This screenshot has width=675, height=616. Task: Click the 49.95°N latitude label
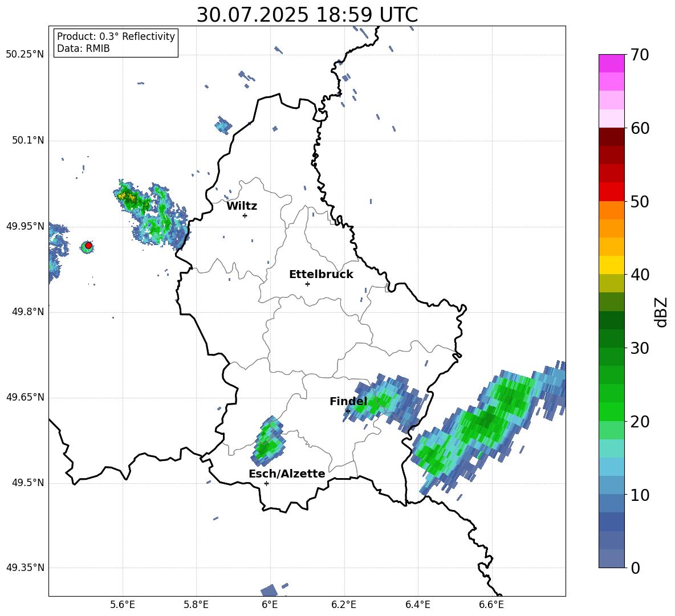pos(25,226)
